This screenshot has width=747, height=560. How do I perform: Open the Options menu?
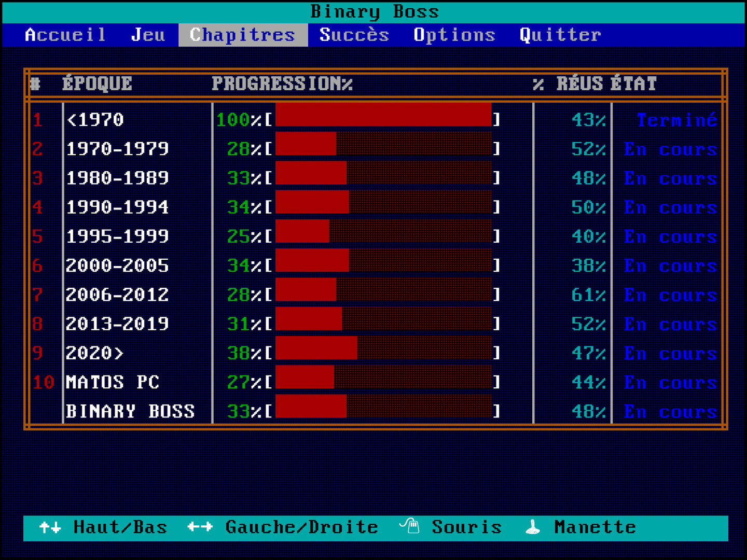(x=454, y=35)
